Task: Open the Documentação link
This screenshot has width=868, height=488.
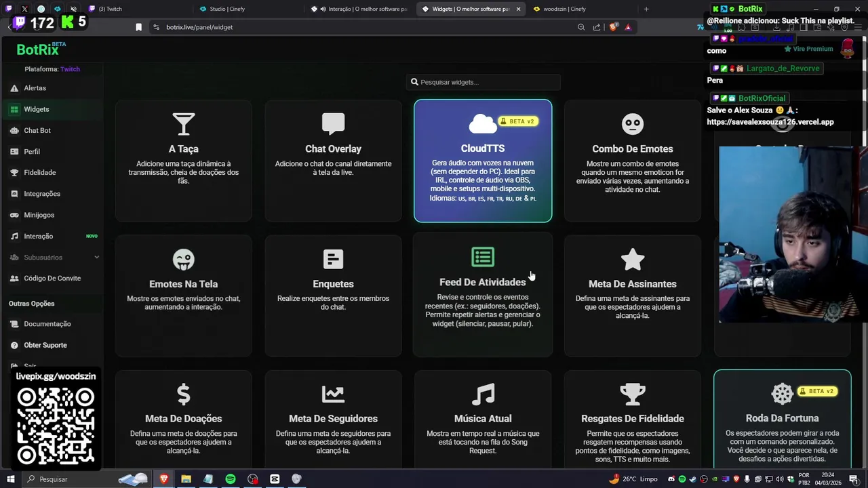Action: point(47,324)
